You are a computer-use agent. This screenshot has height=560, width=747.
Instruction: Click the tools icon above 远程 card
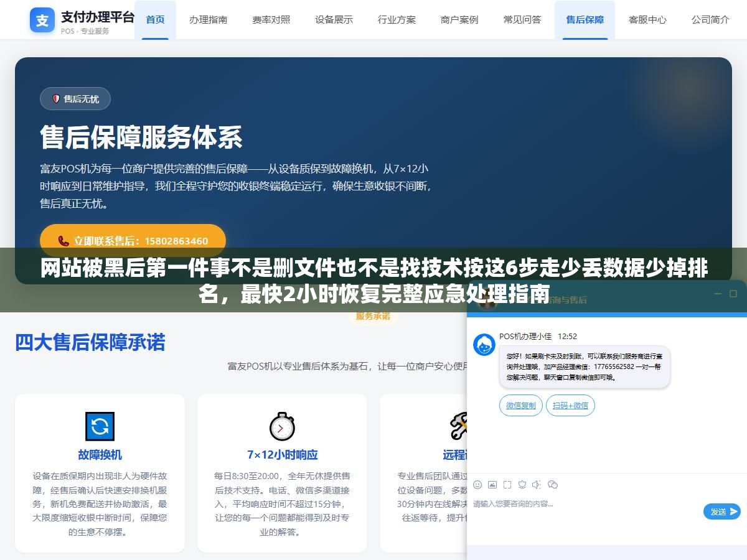click(x=459, y=426)
